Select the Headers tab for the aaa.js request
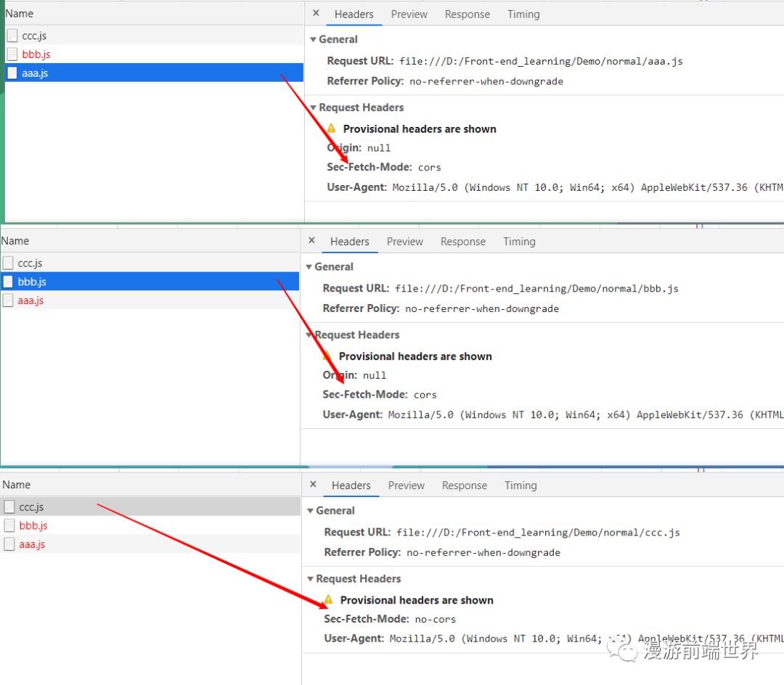Screen dimensions: 784x685 (x=354, y=14)
